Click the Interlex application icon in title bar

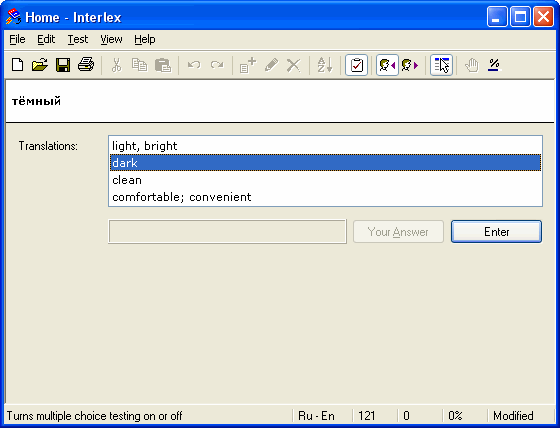click(x=14, y=17)
